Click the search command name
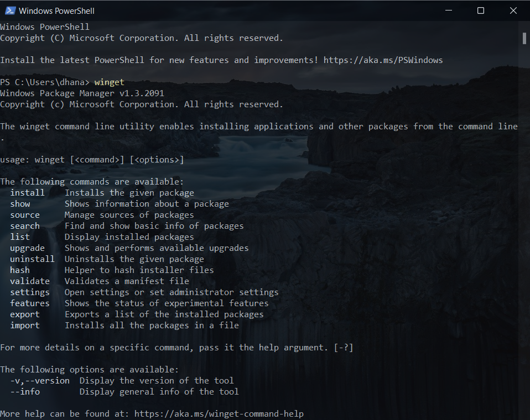530x420 pixels. 25,226
